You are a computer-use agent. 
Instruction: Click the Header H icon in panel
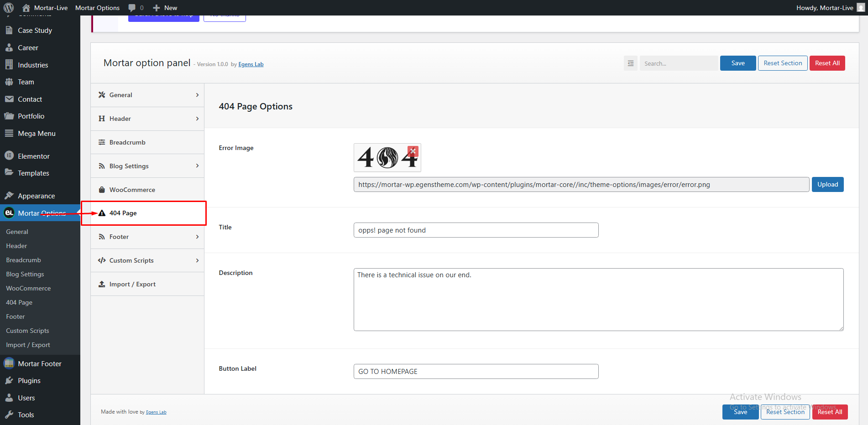click(x=102, y=119)
